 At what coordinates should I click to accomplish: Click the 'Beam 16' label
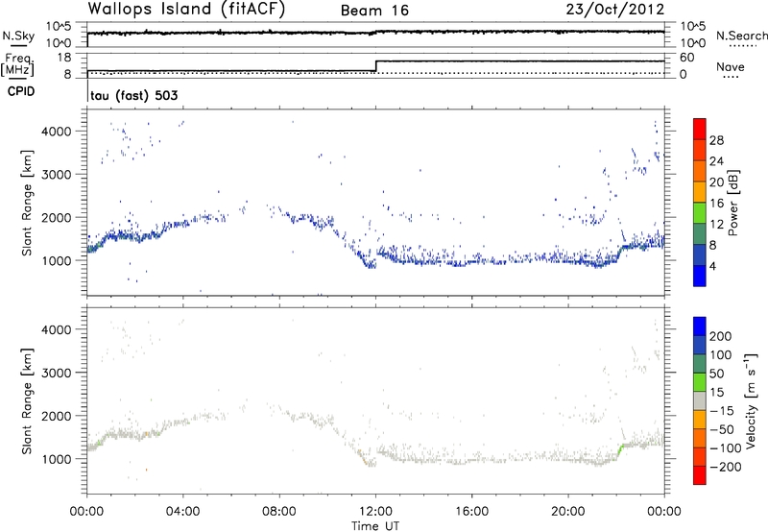374,11
